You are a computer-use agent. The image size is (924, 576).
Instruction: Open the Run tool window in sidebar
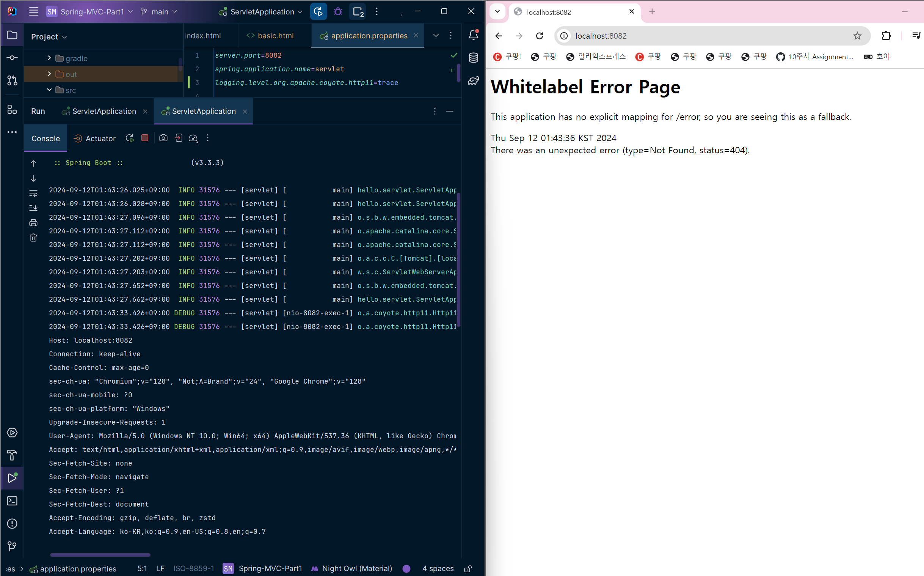click(x=12, y=478)
